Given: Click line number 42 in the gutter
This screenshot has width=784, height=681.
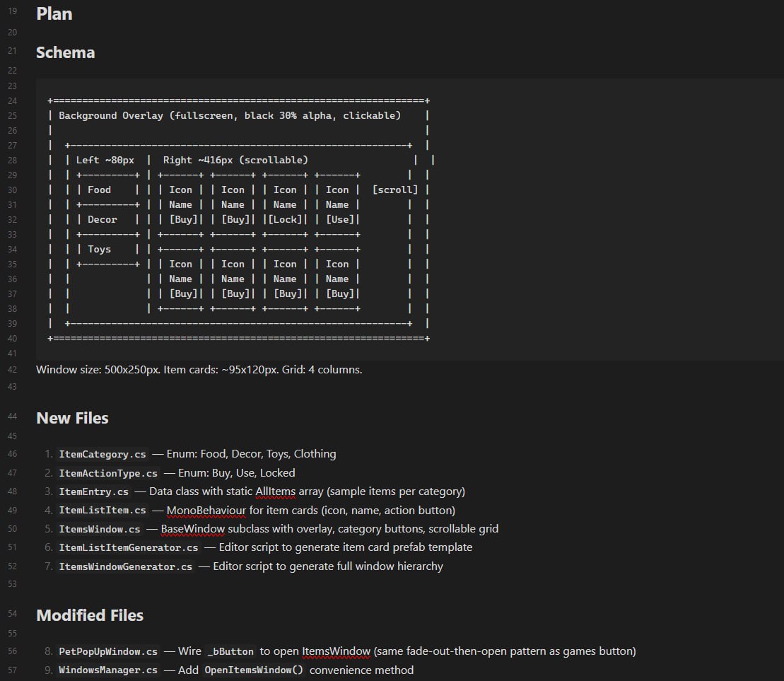Looking at the screenshot, I should [x=12, y=369].
